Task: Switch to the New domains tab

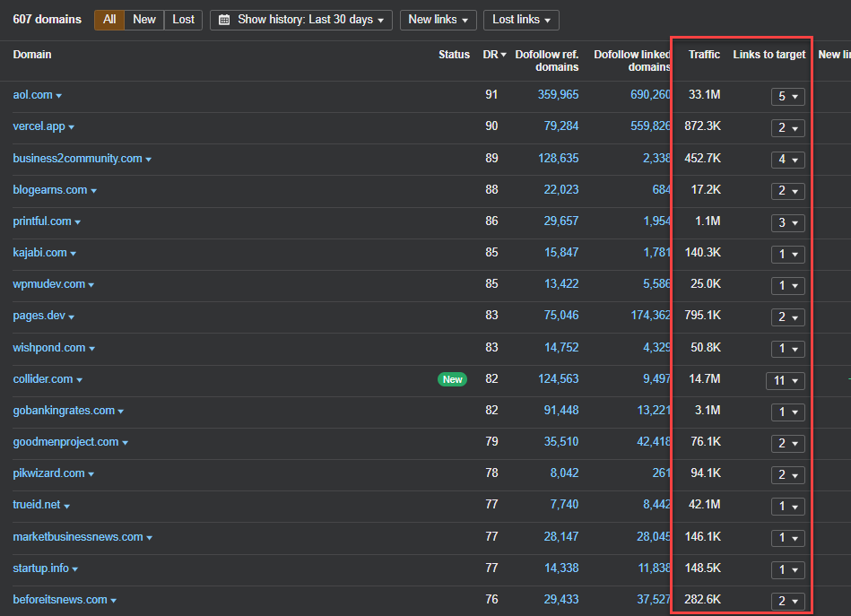Action: pyautogui.click(x=144, y=20)
